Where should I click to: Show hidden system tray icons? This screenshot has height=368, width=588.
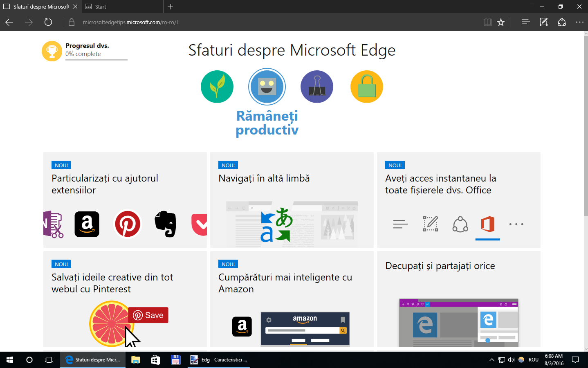(491, 360)
